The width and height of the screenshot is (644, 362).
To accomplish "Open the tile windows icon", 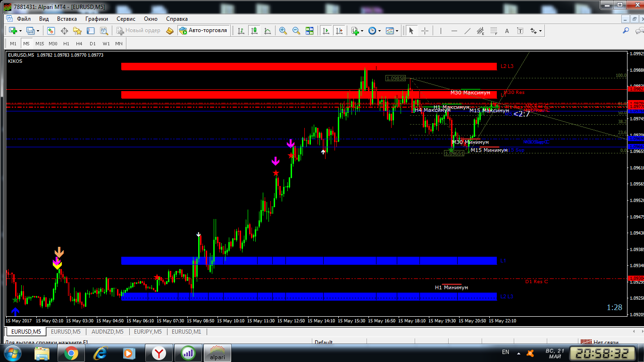I will [309, 31].
